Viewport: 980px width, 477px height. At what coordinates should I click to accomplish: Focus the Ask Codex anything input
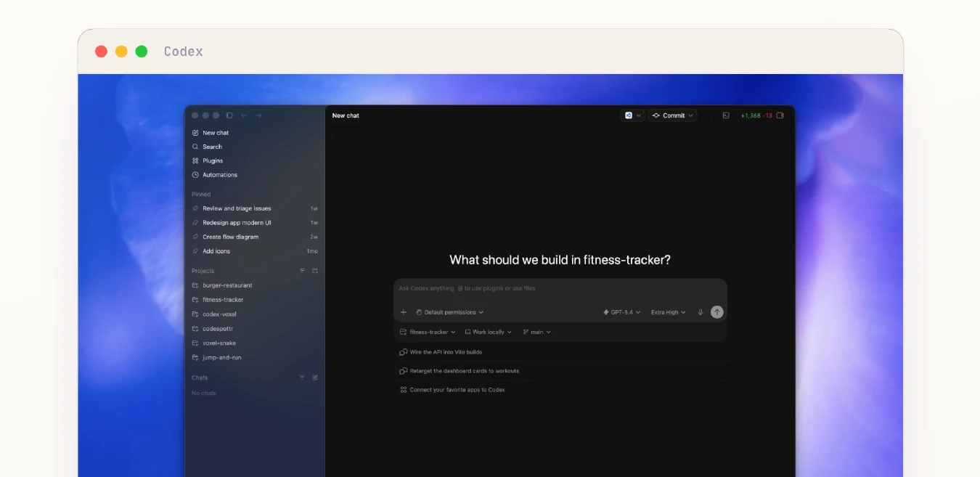tap(560, 288)
